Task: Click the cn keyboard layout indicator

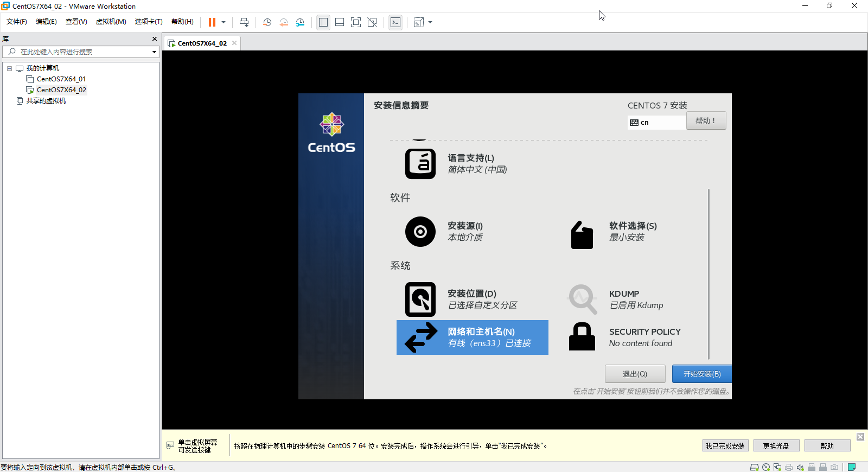Action: (656, 122)
